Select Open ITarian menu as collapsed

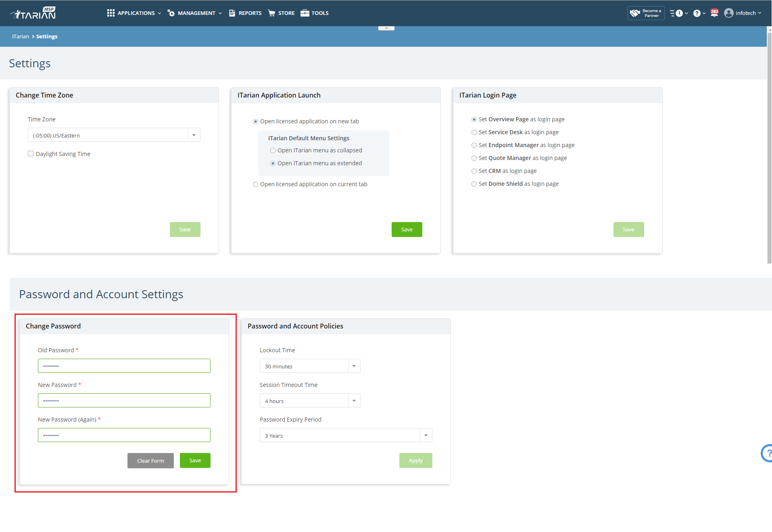[273, 150]
